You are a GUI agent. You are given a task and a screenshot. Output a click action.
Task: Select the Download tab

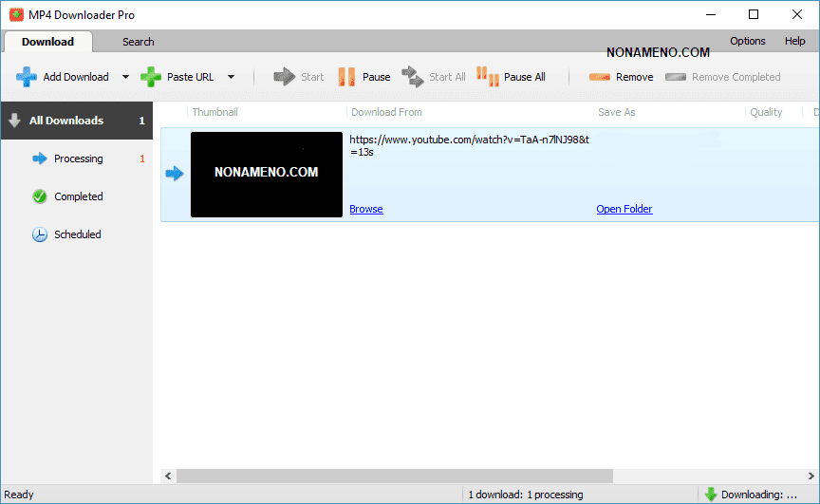pos(47,42)
